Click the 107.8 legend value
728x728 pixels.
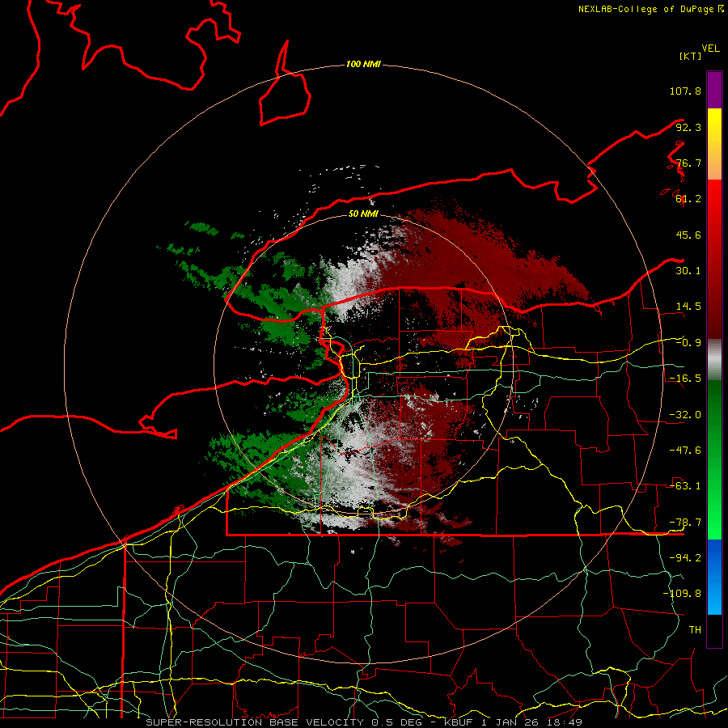tap(685, 91)
